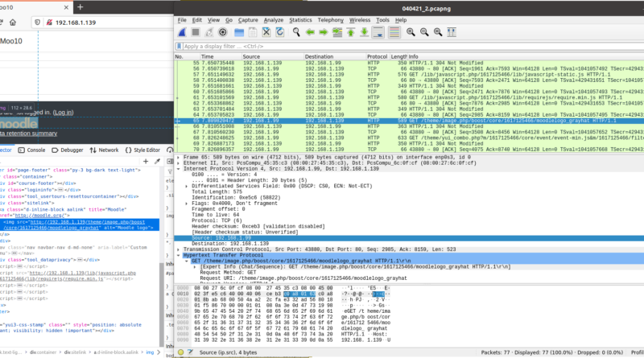Open the Analyze menu
The width and height of the screenshot is (644, 358).
(x=274, y=19)
